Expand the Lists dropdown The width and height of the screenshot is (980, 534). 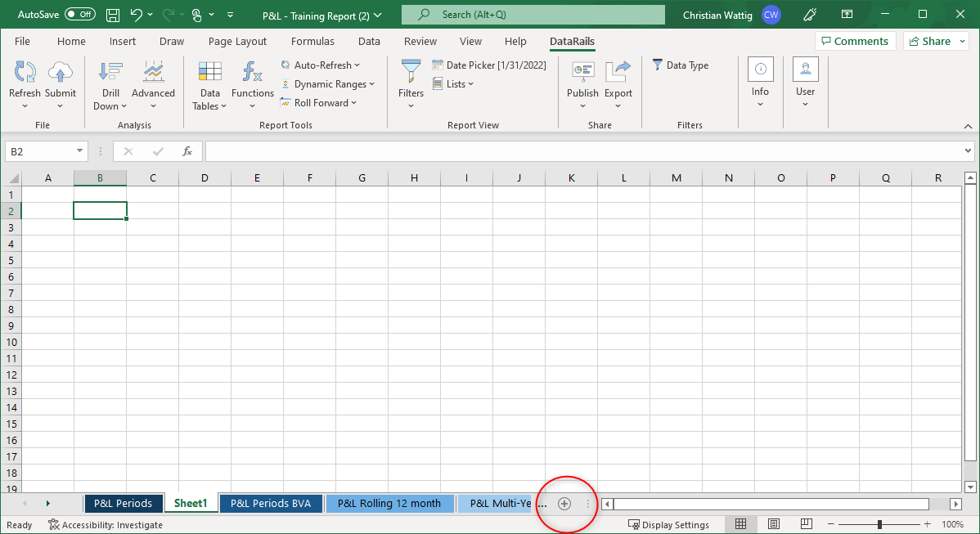(x=470, y=83)
